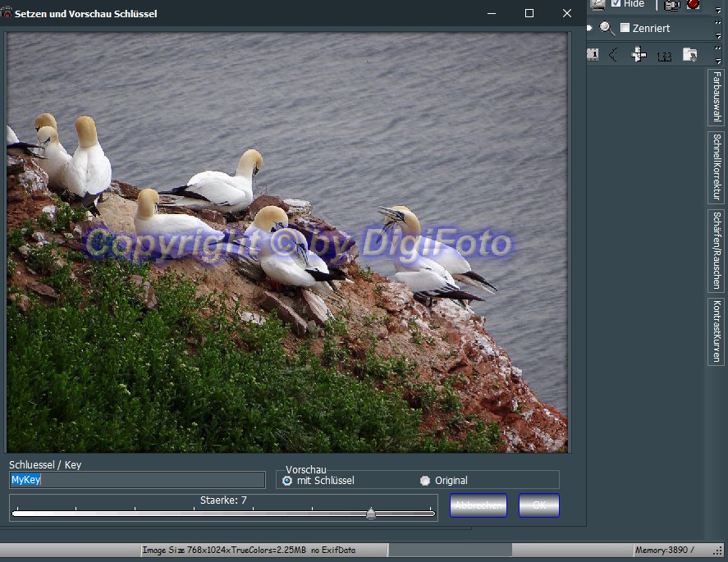Open the Farbauswahl side tab
This screenshot has width=728, height=562.
pos(717,97)
